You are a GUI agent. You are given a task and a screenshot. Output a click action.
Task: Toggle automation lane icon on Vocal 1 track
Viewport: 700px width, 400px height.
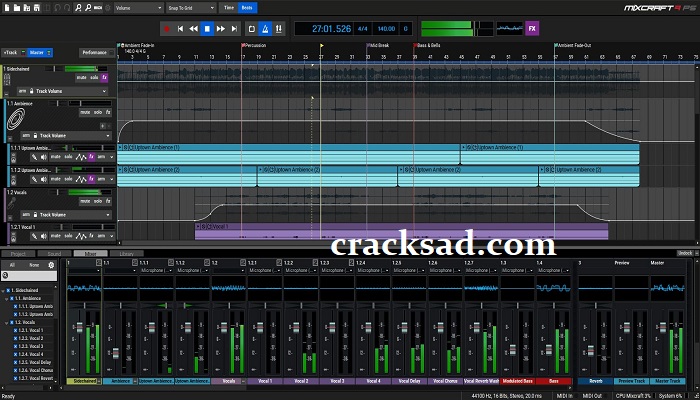click(x=81, y=236)
